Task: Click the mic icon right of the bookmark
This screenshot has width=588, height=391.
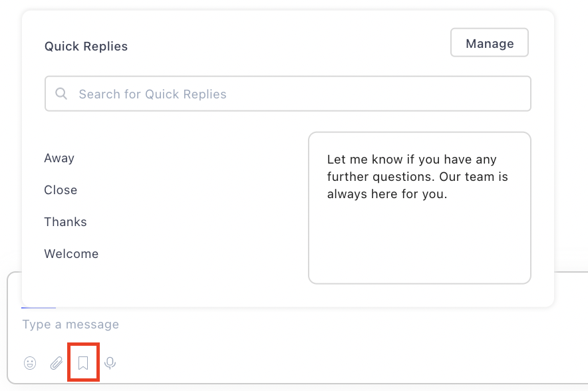Action: [x=110, y=363]
